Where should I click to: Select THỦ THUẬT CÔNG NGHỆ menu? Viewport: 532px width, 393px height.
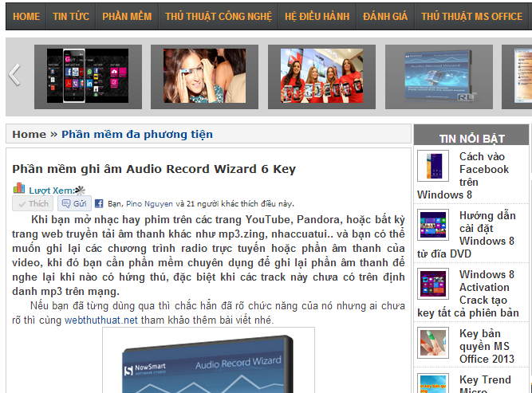pyautogui.click(x=219, y=16)
